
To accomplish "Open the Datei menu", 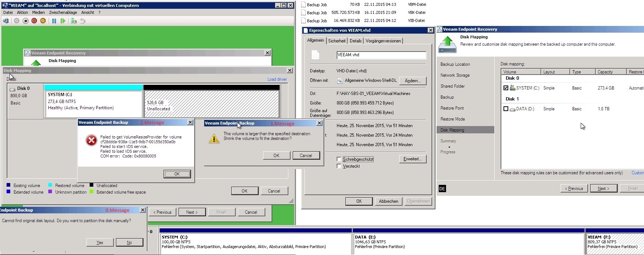I will point(8,12).
